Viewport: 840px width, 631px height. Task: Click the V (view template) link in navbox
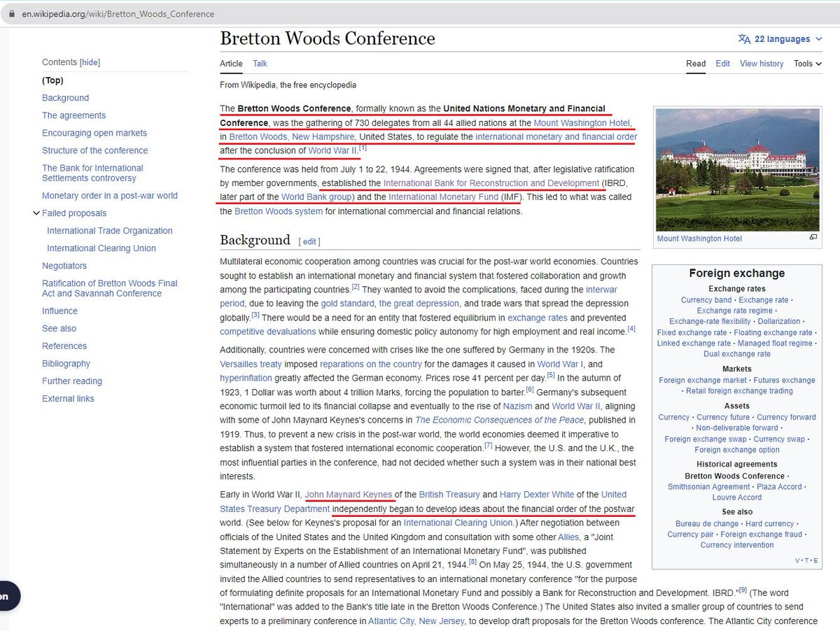797,560
